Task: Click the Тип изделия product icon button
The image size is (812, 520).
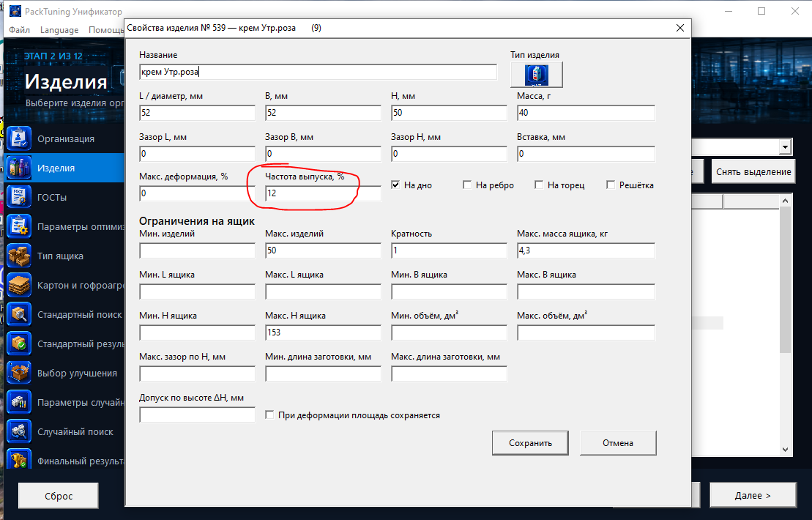Action: 537,75
